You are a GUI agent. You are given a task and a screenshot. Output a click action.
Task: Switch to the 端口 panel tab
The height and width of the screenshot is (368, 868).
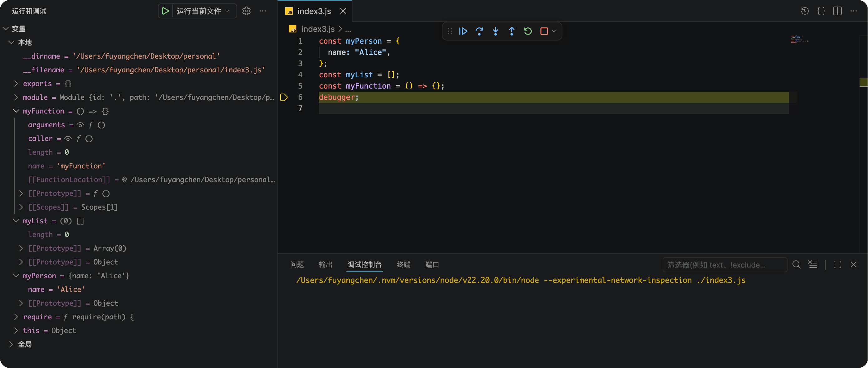(432, 265)
